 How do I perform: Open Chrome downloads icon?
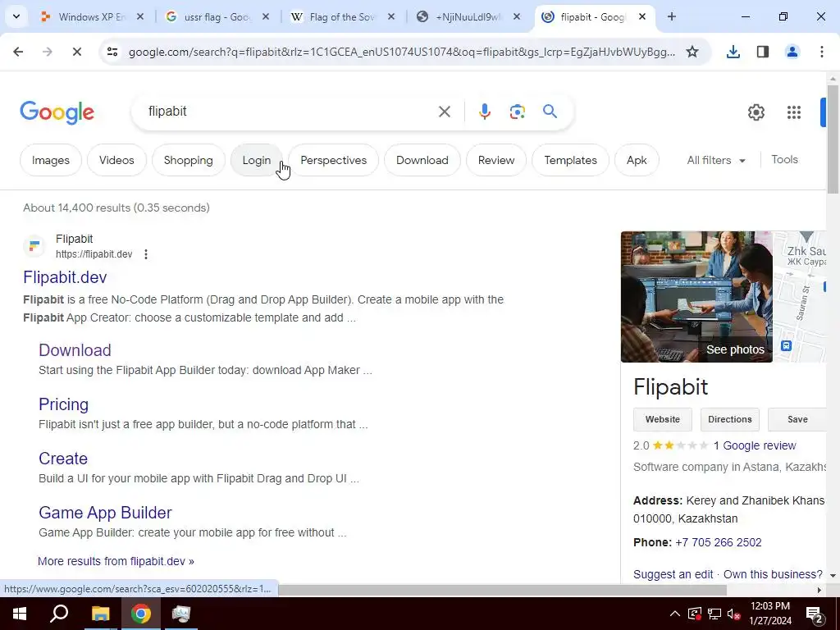tap(733, 52)
